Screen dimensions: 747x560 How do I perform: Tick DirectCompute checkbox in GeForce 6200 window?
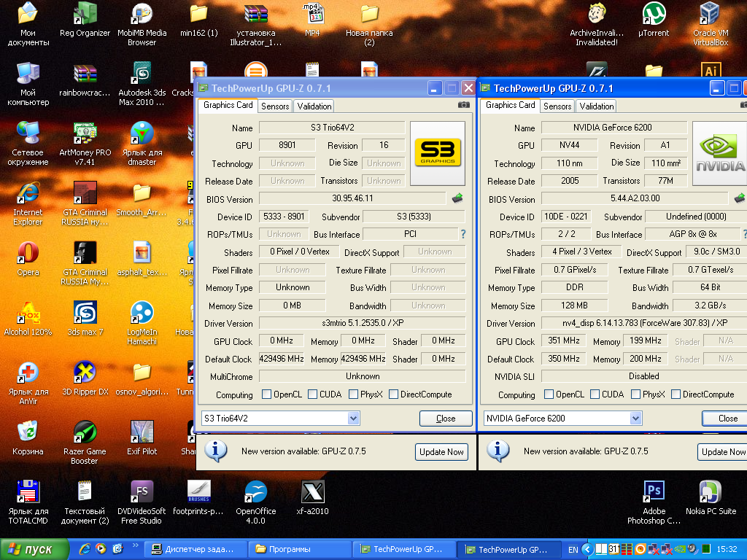coord(676,394)
